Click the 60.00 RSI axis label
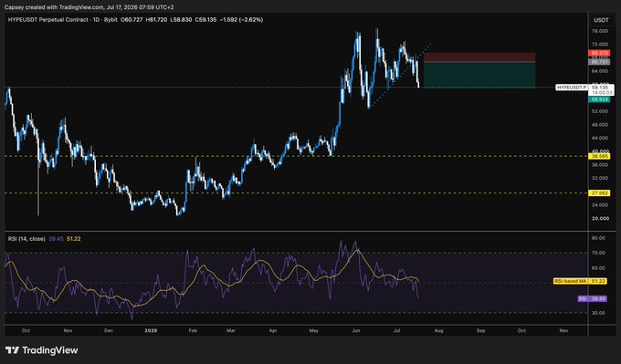 pyautogui.click(x=599, y=268)
